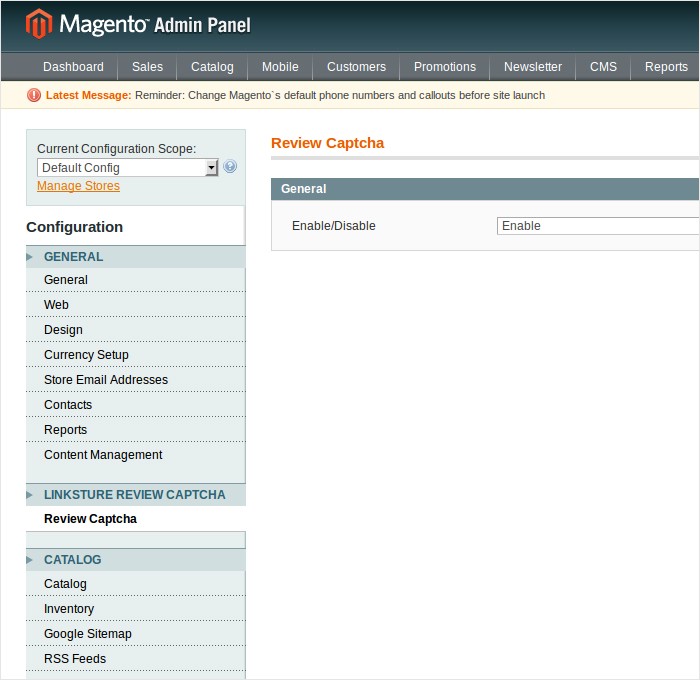Open the Web configuration page
Viewport: 700px width, 680px height.
click(x=136, y=305)
